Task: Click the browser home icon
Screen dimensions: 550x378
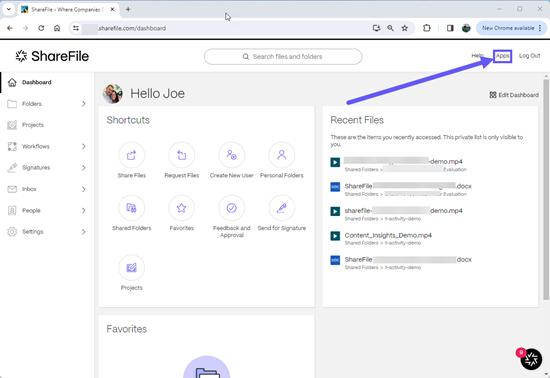Action: [57, 28]
